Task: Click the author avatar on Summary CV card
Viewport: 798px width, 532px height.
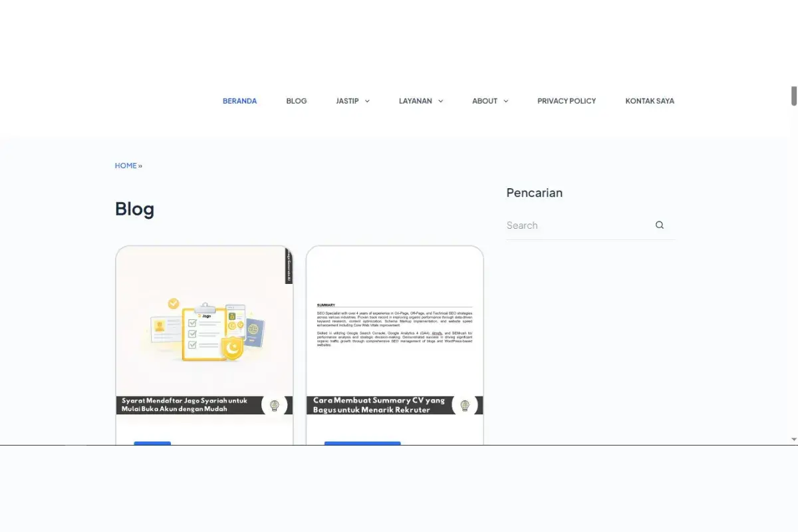Action: point(465,405)
